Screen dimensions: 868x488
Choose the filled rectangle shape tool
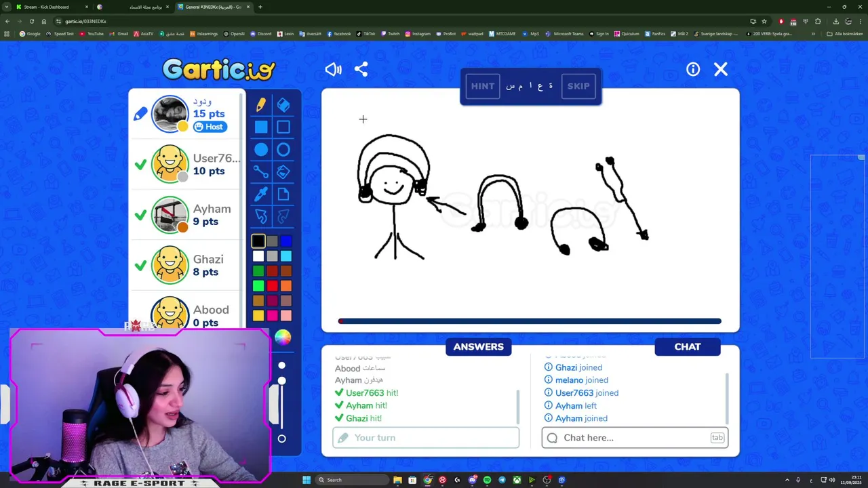tap(261, 127)
